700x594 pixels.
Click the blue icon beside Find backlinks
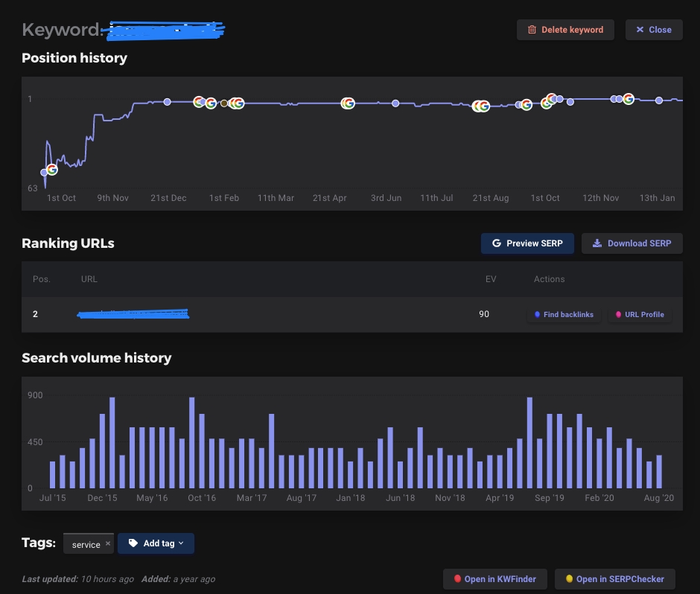coord(538,314)
